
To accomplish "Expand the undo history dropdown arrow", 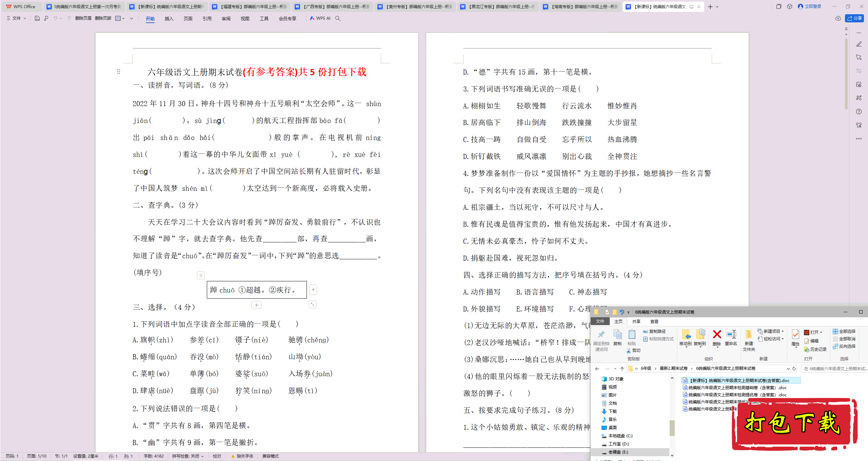I will (61, 18).
